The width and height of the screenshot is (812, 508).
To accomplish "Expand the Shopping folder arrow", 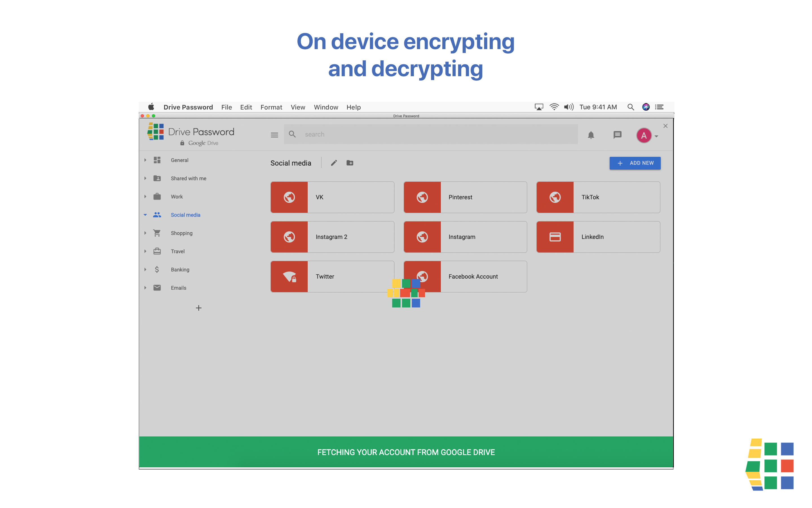I will (x=145, y=233).
